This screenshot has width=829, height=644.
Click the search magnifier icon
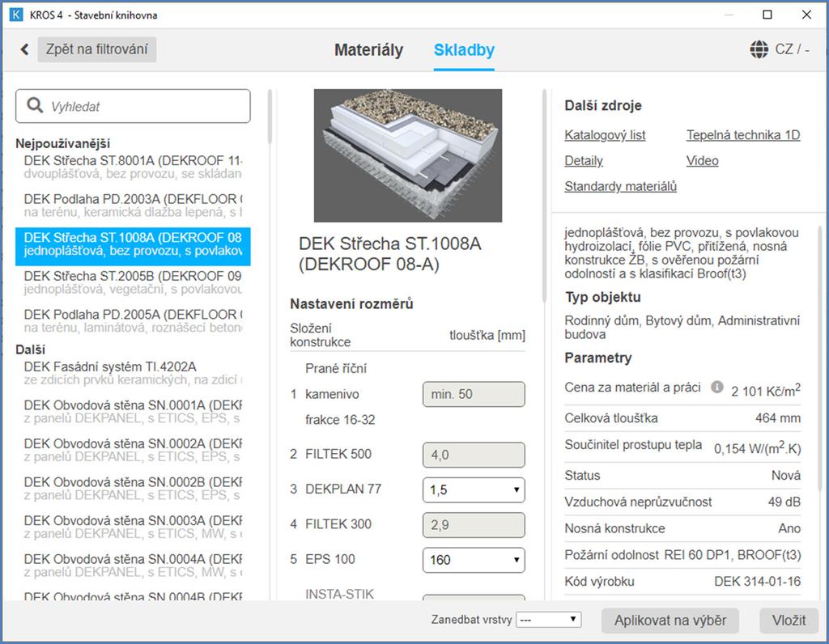pyautogui.click(x=35, y=105)
